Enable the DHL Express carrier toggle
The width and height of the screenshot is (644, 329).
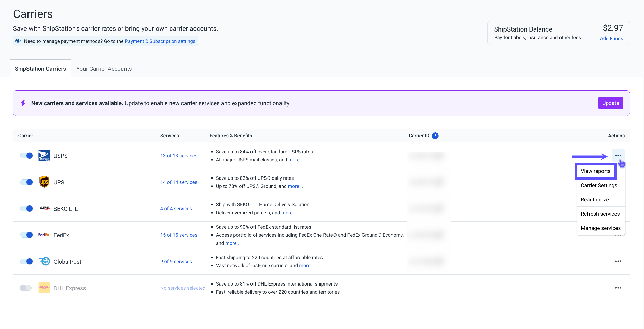coord(26,288)
